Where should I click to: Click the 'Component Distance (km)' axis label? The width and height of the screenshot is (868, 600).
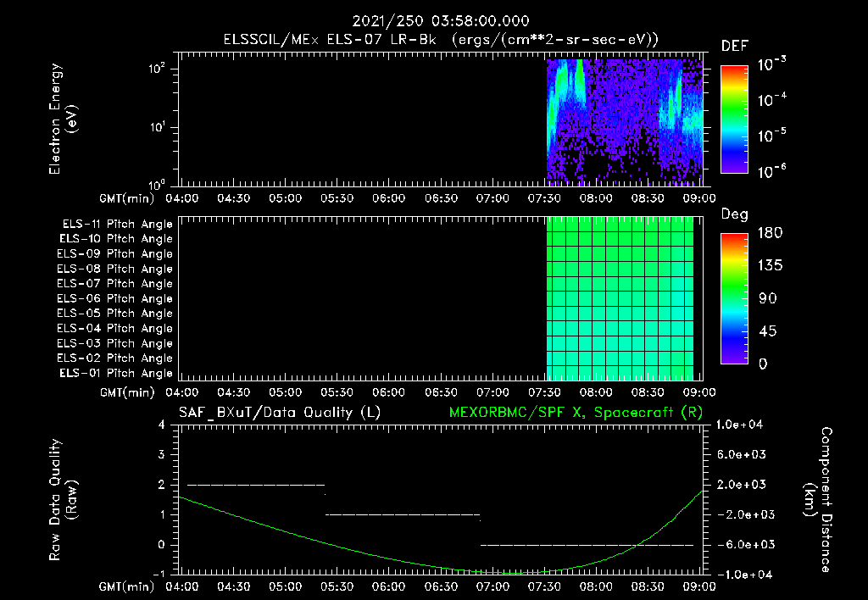click(x=818, y=500)
